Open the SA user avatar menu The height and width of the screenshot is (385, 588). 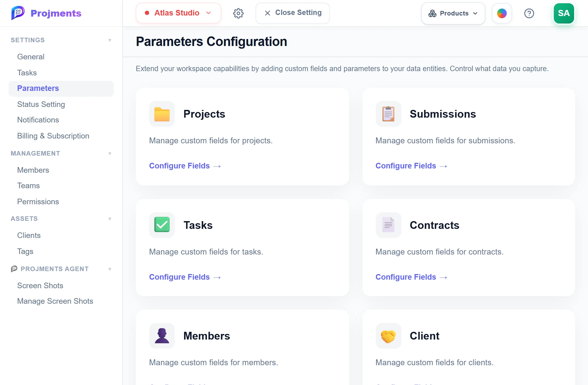tap(564, 13)
